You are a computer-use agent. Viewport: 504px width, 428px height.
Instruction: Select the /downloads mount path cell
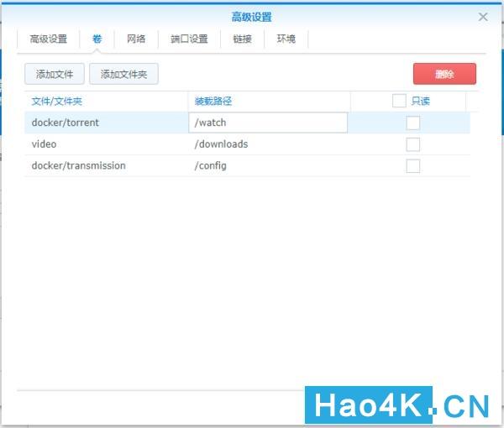pos(269,144)
